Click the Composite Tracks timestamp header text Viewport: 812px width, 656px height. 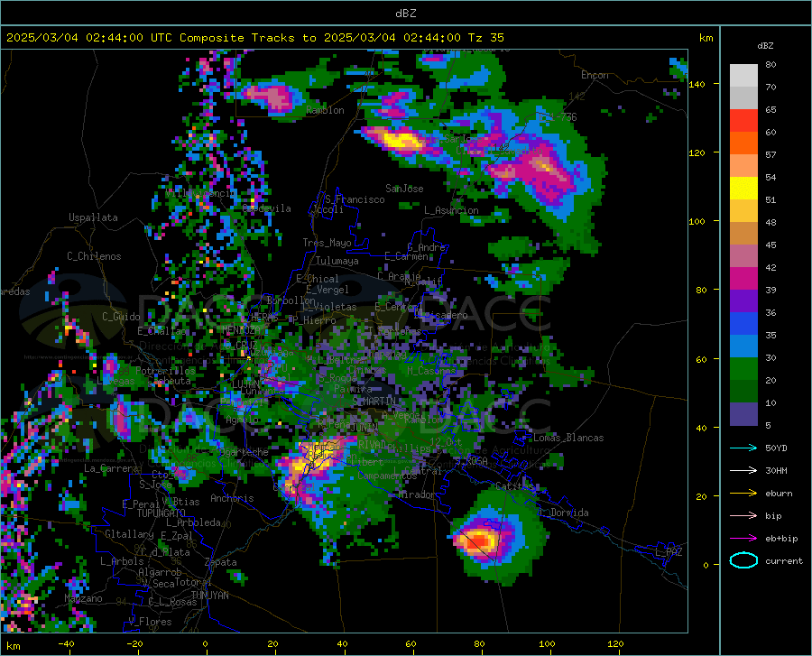[254, 38]
